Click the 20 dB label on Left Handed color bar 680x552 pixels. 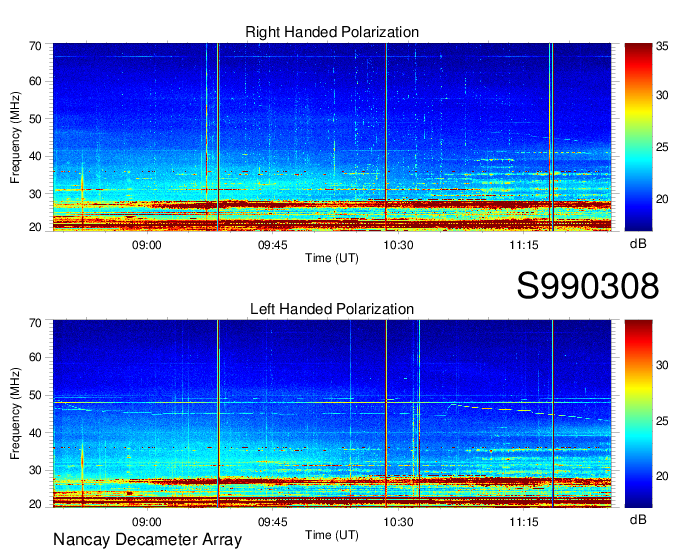pos(662,476)
